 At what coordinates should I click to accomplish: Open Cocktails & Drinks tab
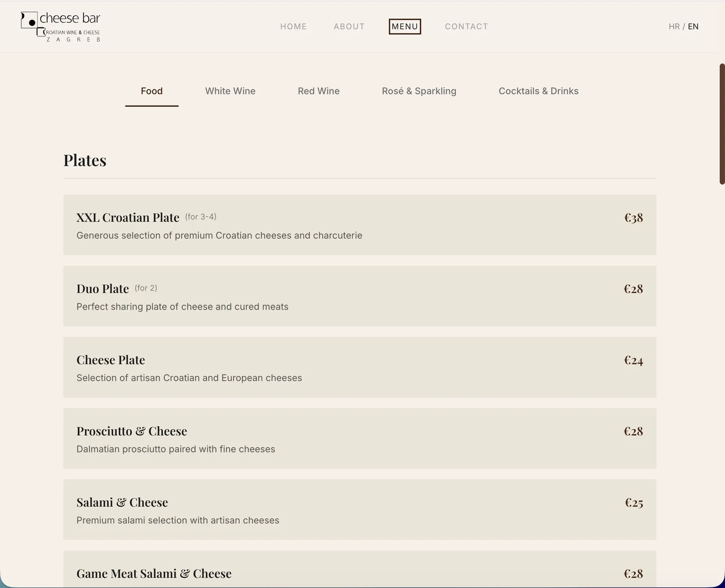tap(539, 91)
